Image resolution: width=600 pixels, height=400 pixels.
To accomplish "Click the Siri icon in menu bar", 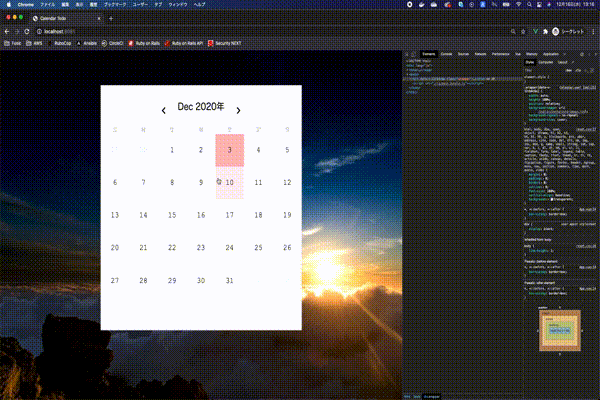I will [x=549, y=5].
